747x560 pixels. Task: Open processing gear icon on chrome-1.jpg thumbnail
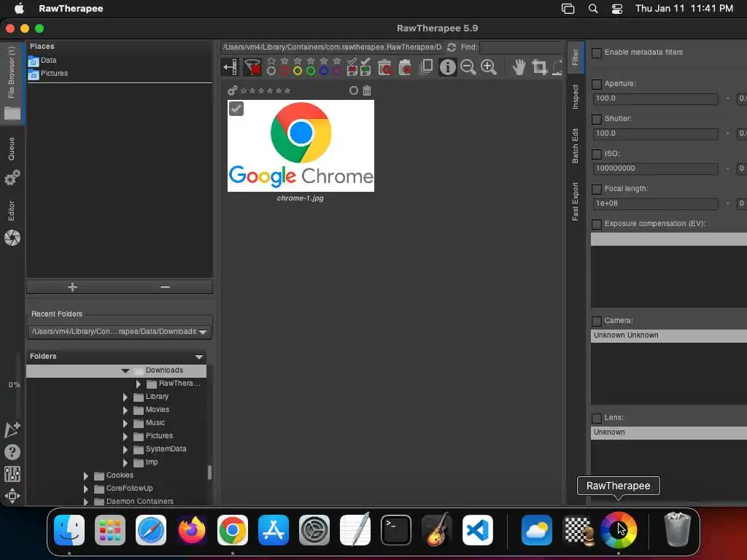[x=233, y=90]
